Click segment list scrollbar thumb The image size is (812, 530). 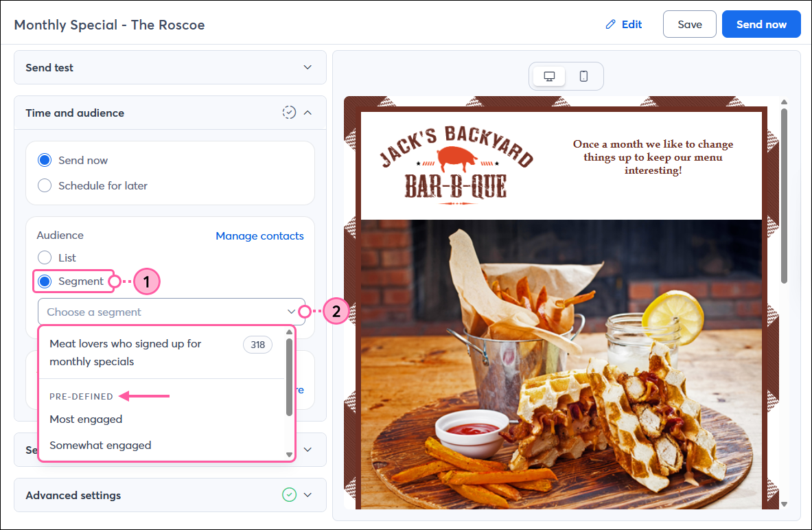pos(289,377)
